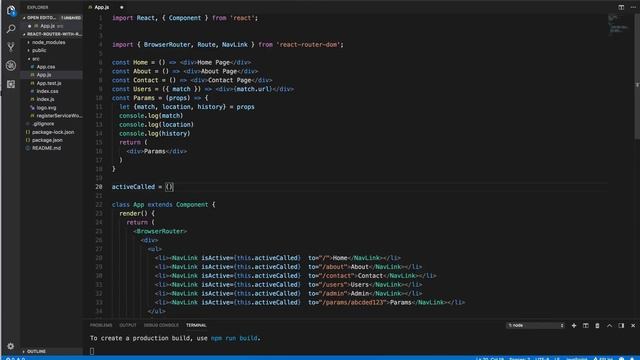Viewport: 640px width, 360px height.
Task: Split the editor with top-right icon
Action: pyautogui.click(x=621, y=7)
